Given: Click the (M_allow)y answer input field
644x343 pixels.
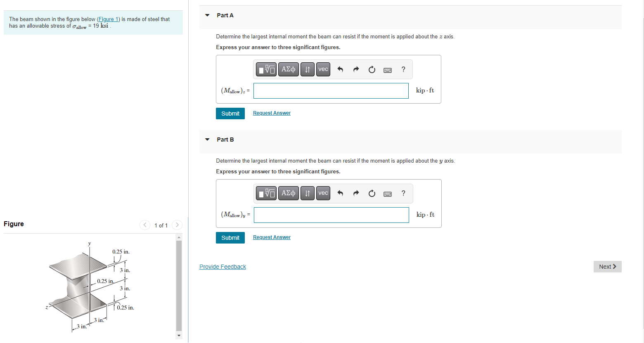Looking at the screenshot, I should click(x=331, y=215).
